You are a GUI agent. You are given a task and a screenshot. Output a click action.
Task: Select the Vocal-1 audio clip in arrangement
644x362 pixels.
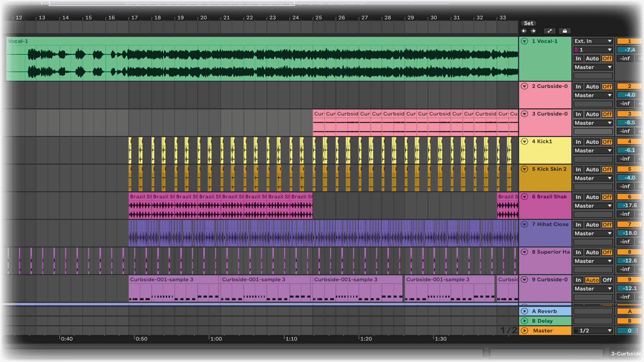(248, 41)
